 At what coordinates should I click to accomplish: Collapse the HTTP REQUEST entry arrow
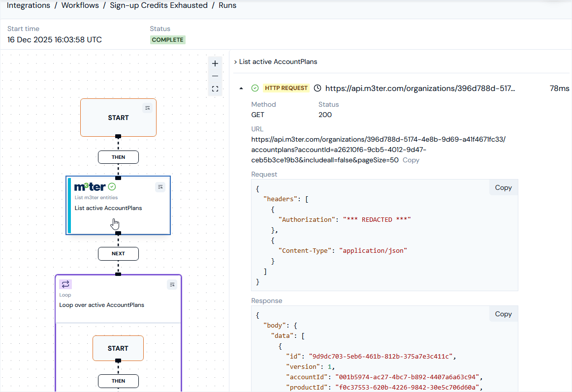coord(241,88)
